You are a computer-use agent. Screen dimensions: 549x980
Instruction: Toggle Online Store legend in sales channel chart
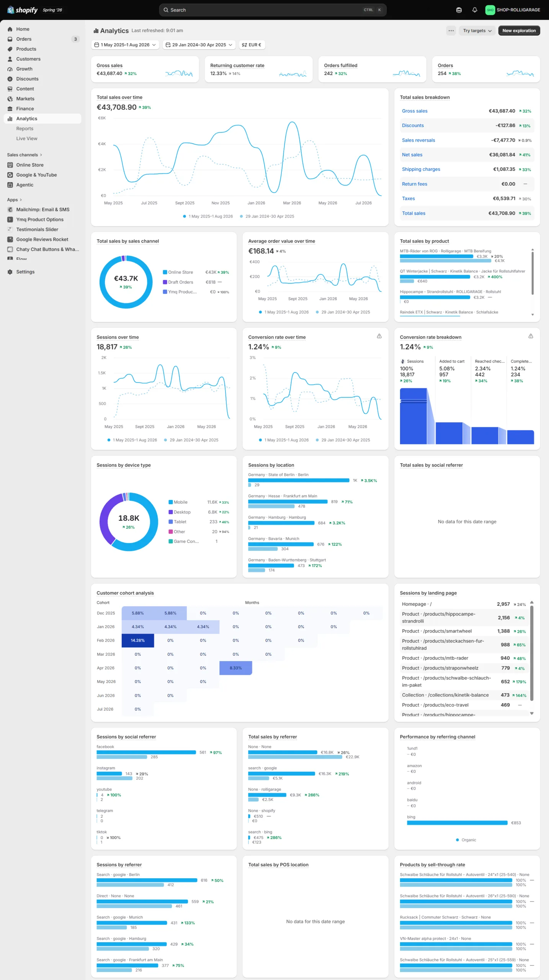point(178,272)
